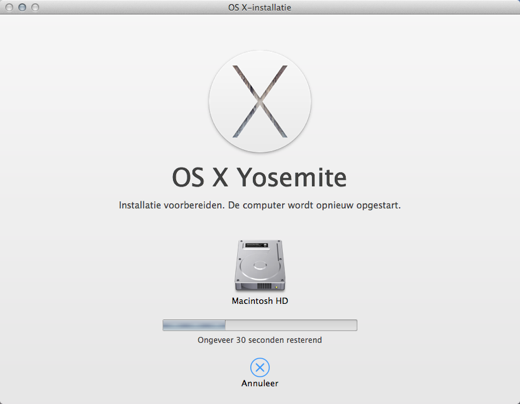Click the Ongeveer 30 seconden resterend text

coord(260,340)
